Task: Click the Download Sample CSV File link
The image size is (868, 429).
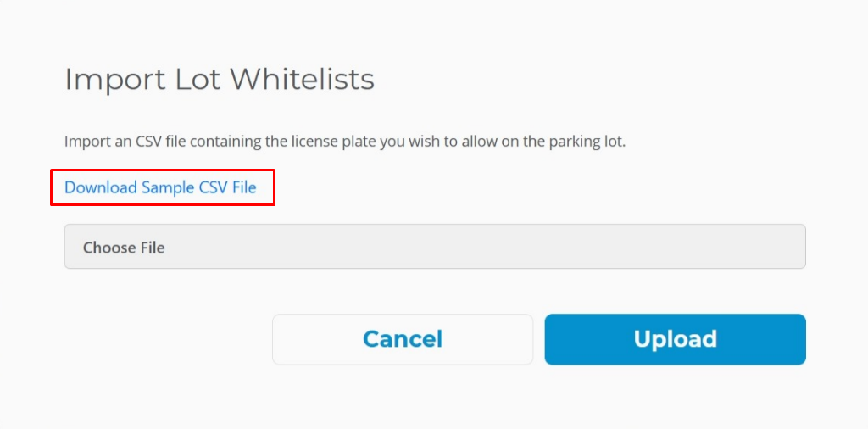Action: [x=160, y=187]
